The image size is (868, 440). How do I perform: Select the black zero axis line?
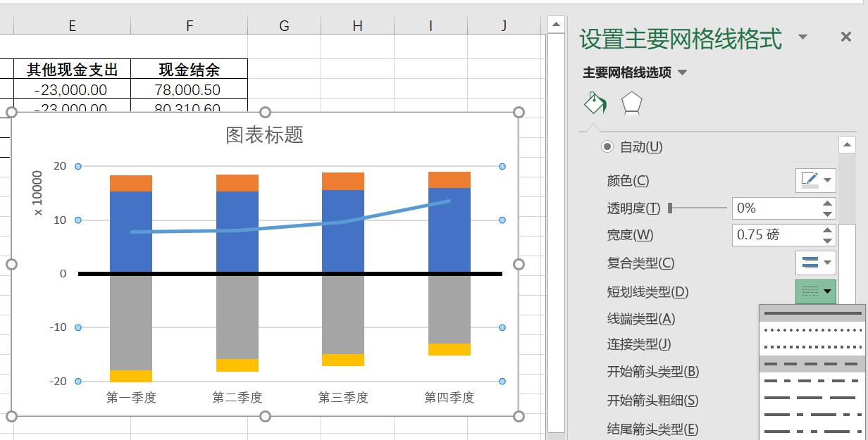pyautogui.click(x=290, y=274)
